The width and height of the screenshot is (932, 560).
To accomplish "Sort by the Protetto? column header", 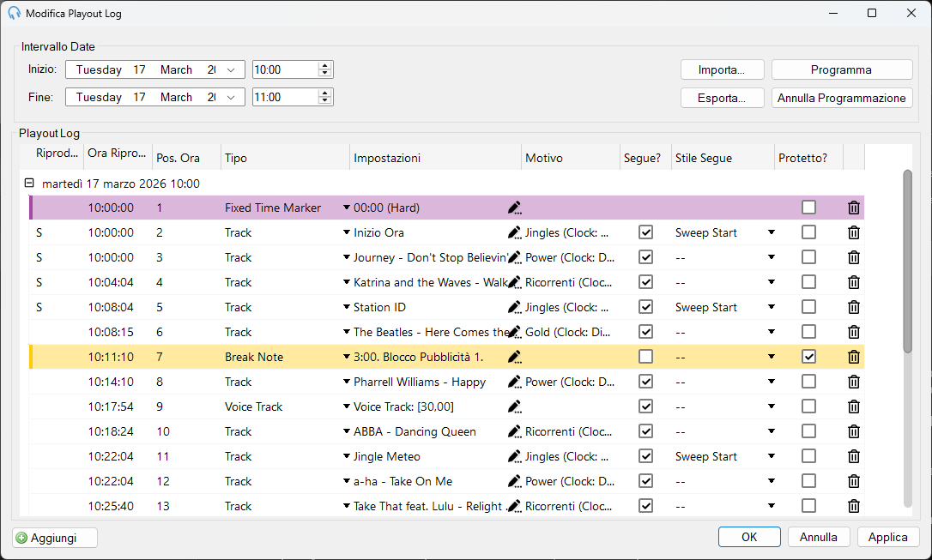I will click(x=809, y=158).
